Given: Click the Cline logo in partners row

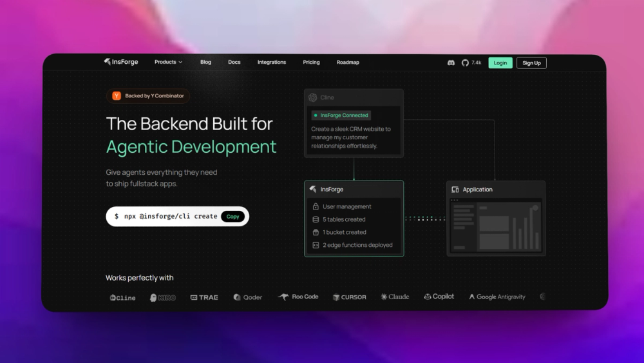Looking at the screenshot, I should coord(123,298).
